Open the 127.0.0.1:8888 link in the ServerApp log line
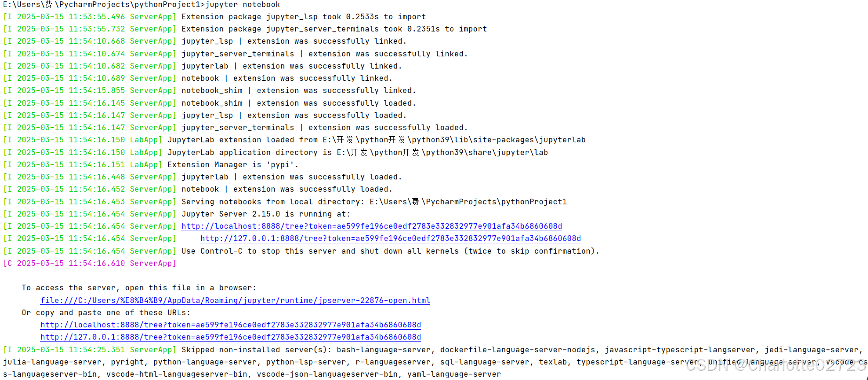The height and width of the screenshot is (380, 868). tap(390, 239)
